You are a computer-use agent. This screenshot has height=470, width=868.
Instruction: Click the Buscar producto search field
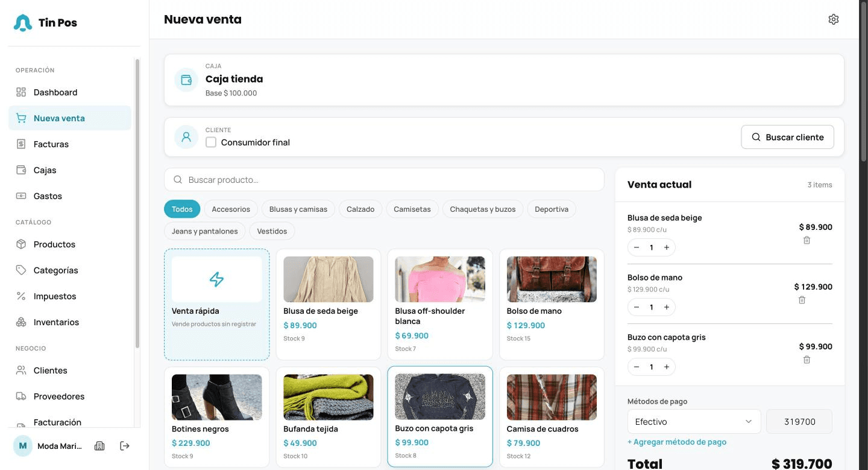pos(384,180)
